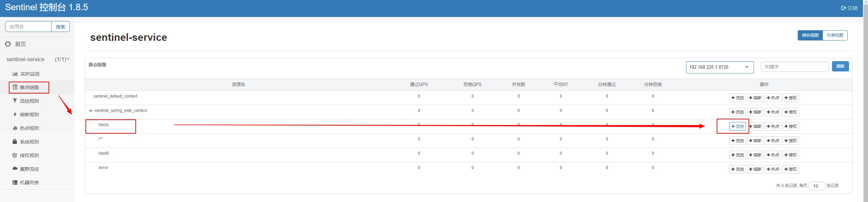Add 熔断 rule for /** resource
This screenshot has height=202, width=868.
755,141
